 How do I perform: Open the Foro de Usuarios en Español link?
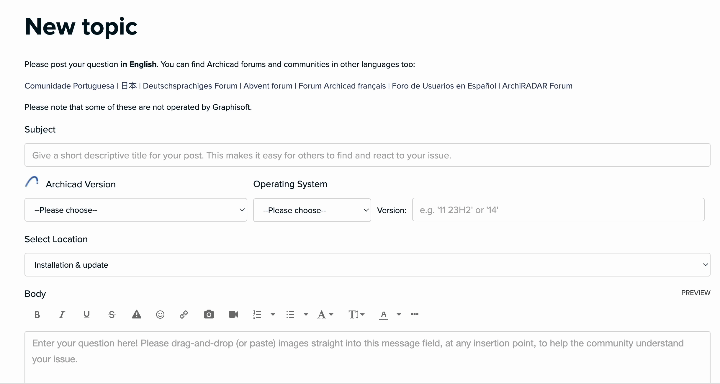444,86
